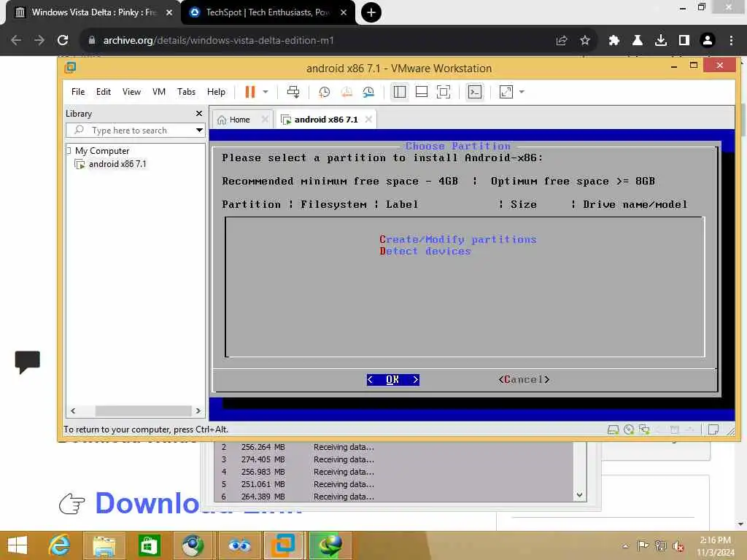This screenshot has height=560, width=747.
Task: Go forward in the browser
Action: point(39,41)
